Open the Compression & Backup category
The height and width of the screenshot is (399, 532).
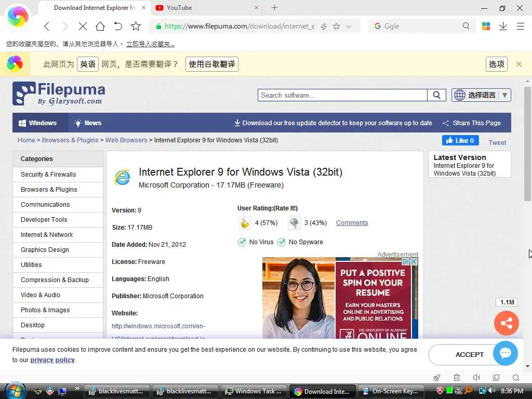point(58,280)
